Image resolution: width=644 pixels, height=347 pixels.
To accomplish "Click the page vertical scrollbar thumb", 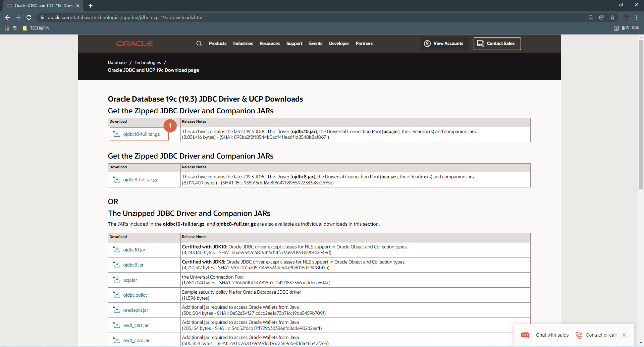I will pos(641,115).
